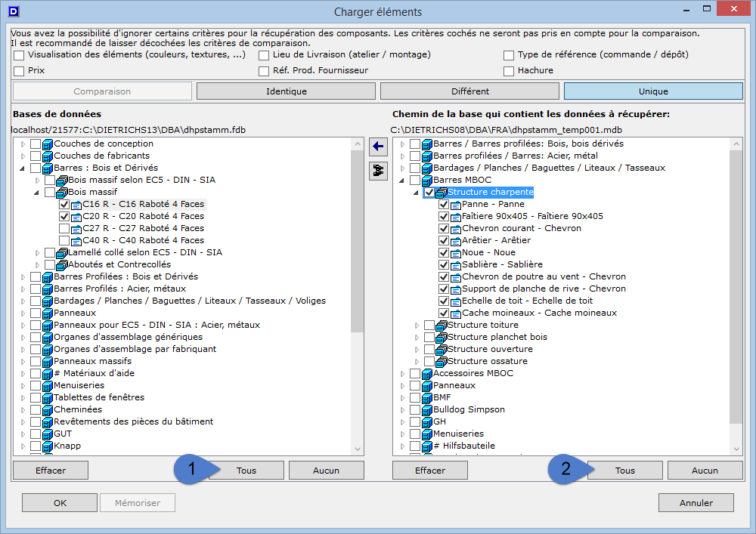
Task: Uncheck C16 R Raboté 4 Faces
Action: [x=64, y=204]
